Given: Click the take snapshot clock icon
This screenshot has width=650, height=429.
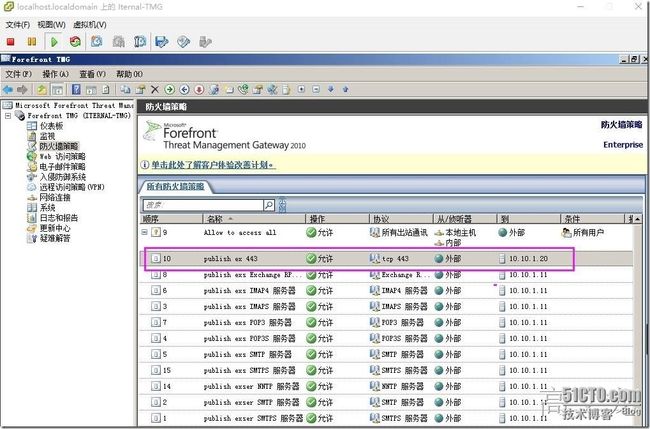Looking at the screenshot, I should 97,41.
